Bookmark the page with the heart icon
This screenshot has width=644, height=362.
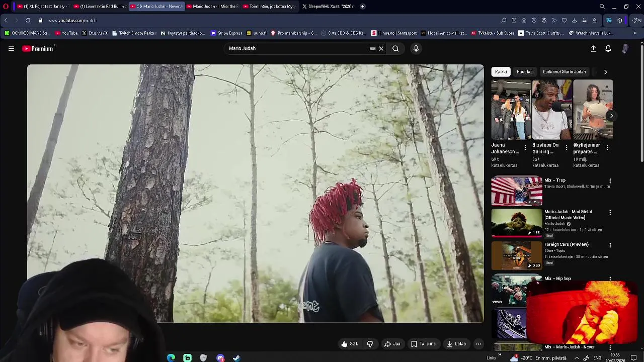(564, 21)
